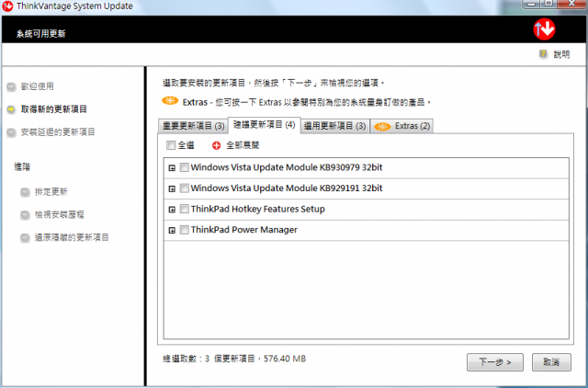Click the bullet icon beside 還原隱藏的更新項目
This screenshot has height=388, width=588.
pyautogui.click(x=25, y=238)
